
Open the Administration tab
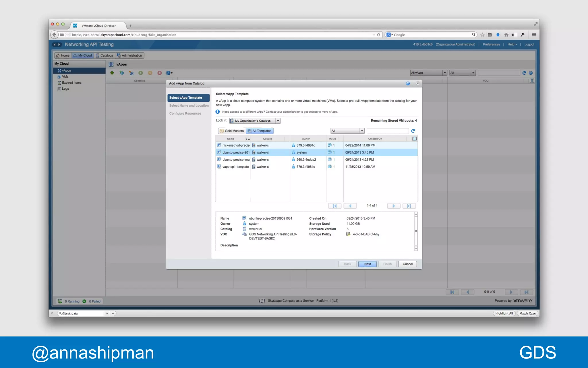pyautogui.click(x=129, y=55)
